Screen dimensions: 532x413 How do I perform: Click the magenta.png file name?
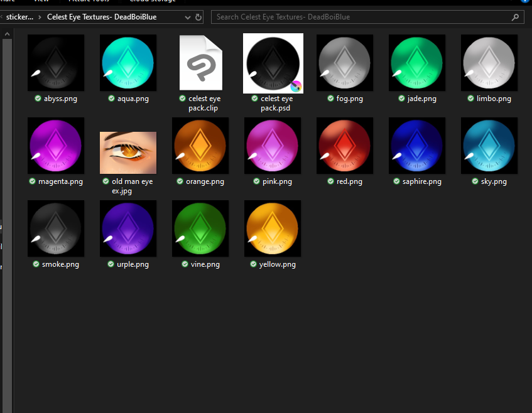[60, 181]
